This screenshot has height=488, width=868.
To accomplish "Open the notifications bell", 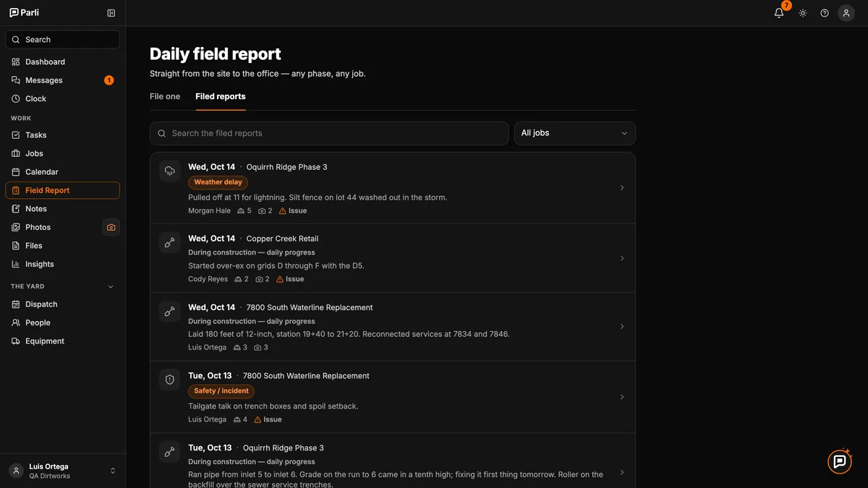I will coord(779,13).
